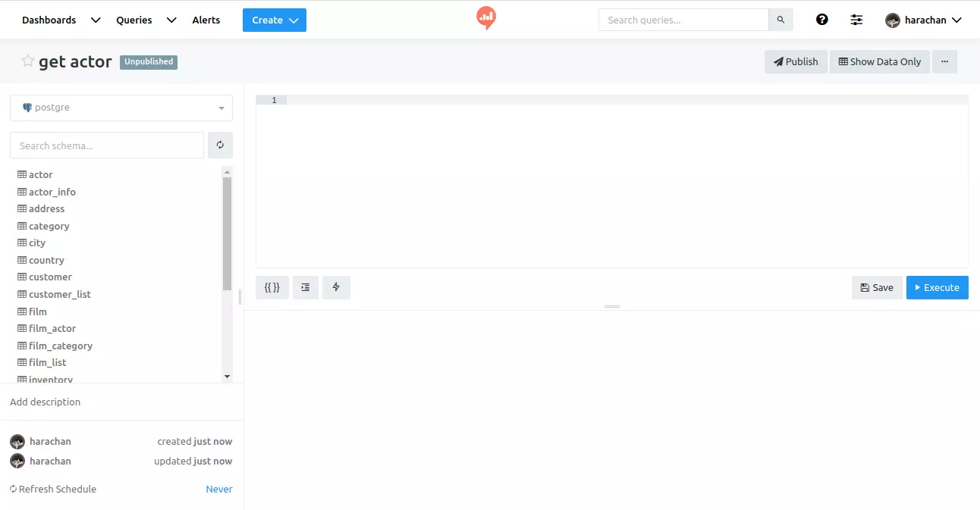
Task: Publish the query
Action: (795, 61)
